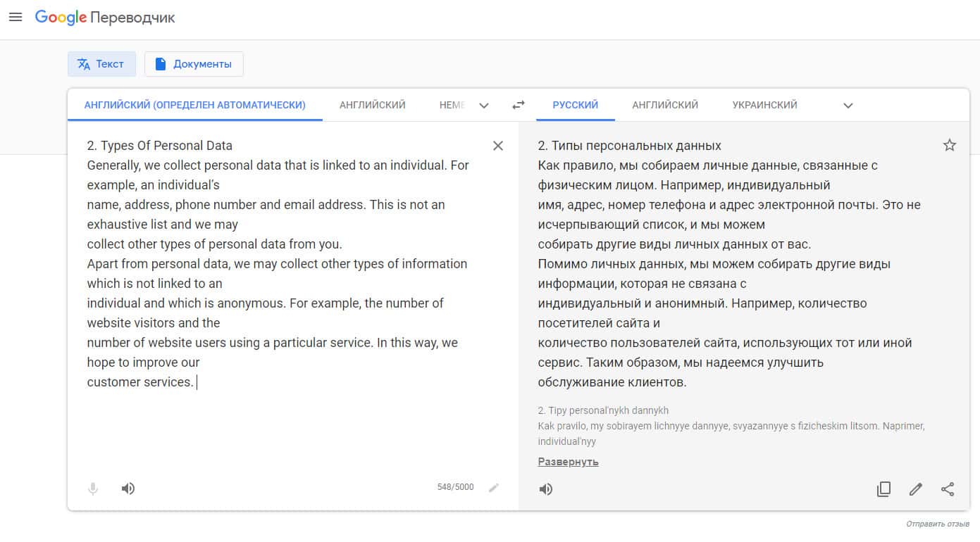The image size is (980, 542).
Task: Open the hamburger main menu
Action: [x=15, y=17]
